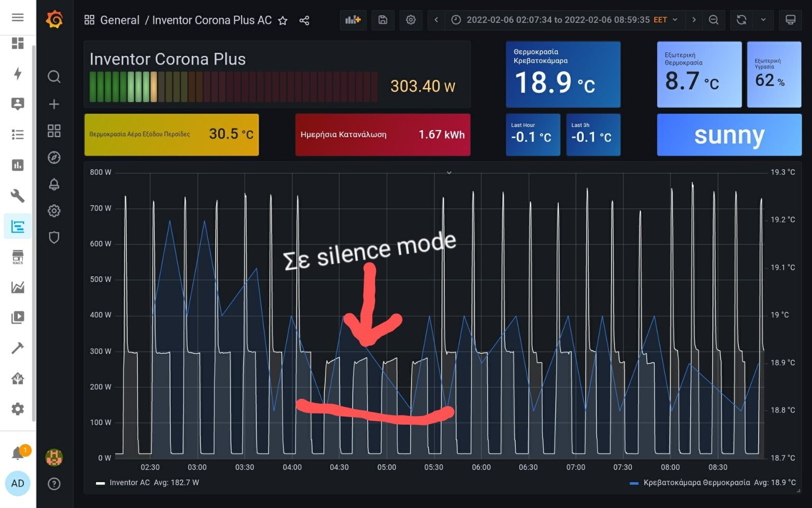Click the 30.5 °C outlet air temperature panel
This screenshot has width=812, height=508.
pos(172,135)
